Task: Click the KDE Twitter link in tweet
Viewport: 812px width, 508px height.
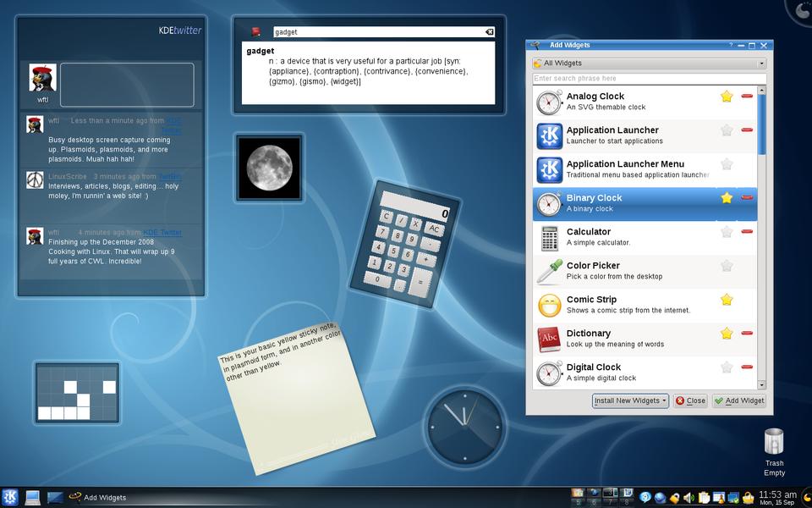Action: point(162,232)
